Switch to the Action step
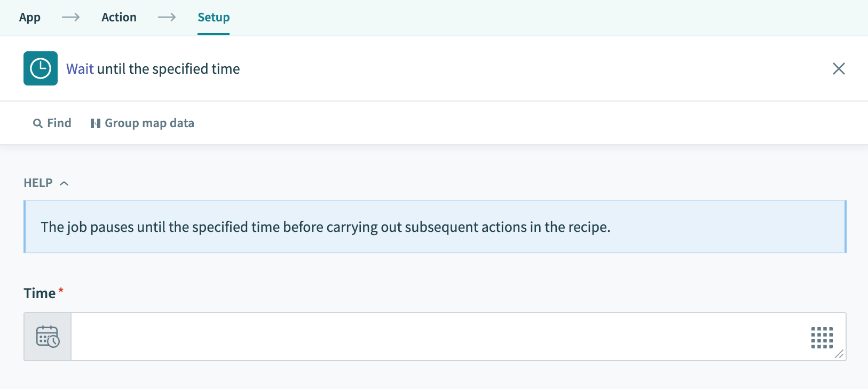The width and height of the screenshot is (868, 389). coord(119,17)
